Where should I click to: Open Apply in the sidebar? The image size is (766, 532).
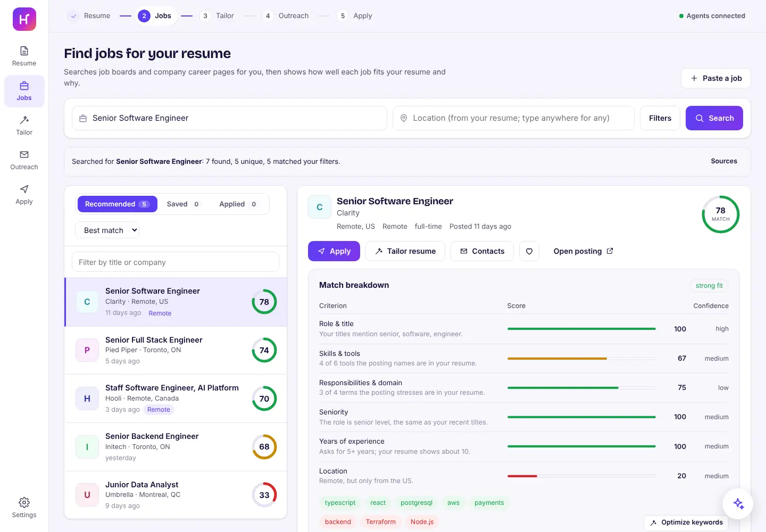coord(24,195)
